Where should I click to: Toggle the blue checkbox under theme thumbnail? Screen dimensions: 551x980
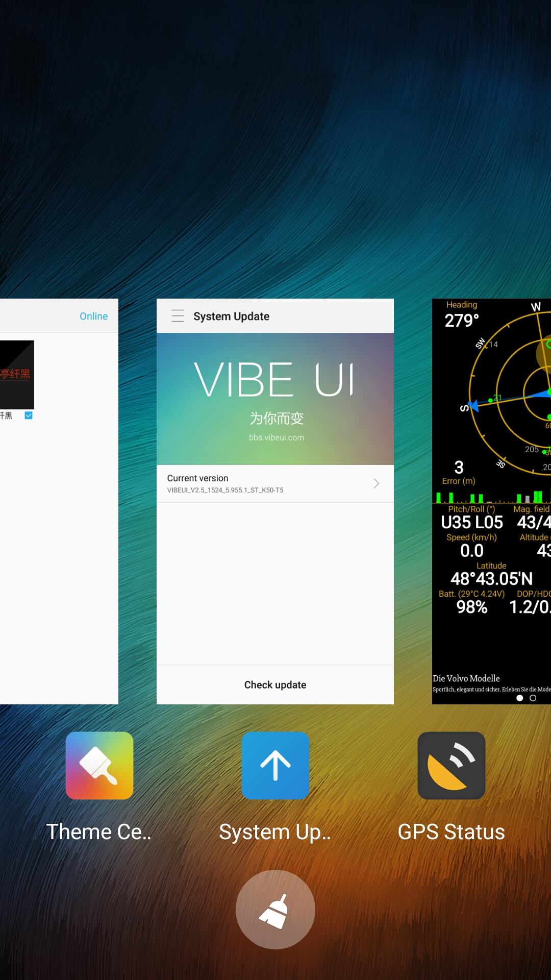point(29,415)
